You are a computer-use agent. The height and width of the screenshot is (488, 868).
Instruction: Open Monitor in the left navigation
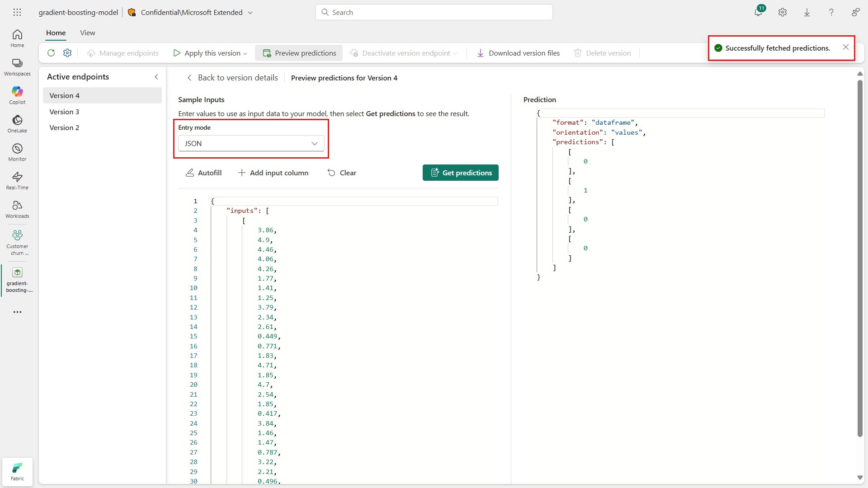[x=17, y=152]
